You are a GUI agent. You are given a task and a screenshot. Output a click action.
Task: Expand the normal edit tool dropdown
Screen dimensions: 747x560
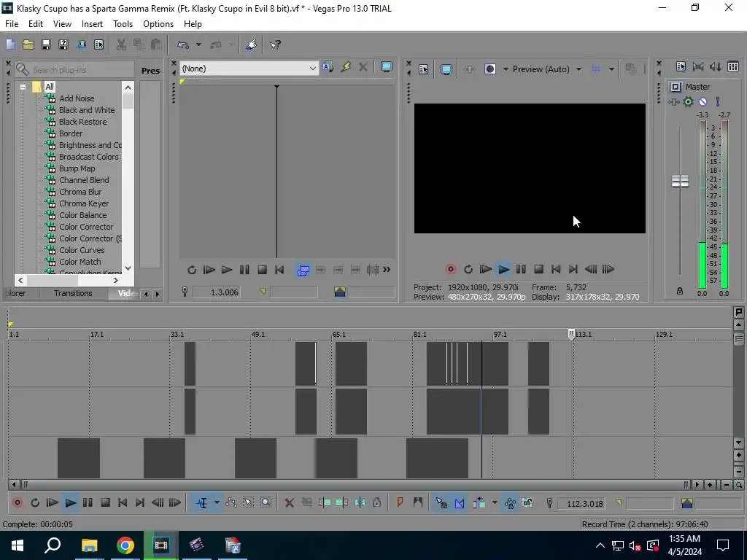pos(217,503)
